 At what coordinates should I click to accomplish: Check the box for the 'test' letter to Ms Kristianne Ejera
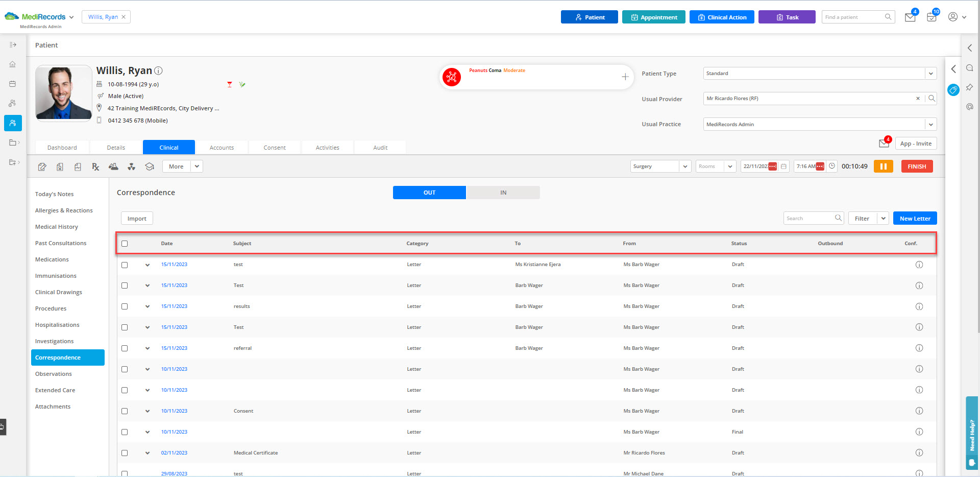[125, 265]
